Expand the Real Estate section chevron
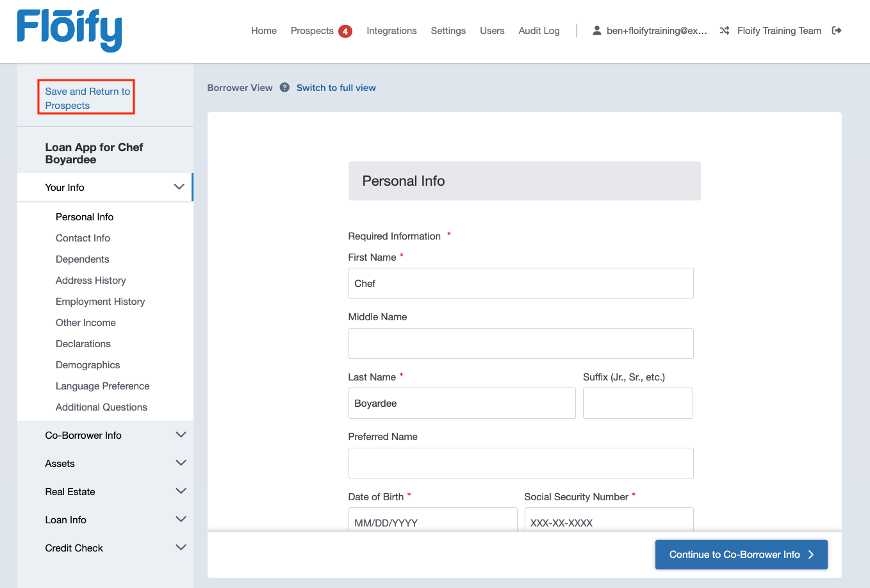The image size is (870, 588). coord(181,491)
